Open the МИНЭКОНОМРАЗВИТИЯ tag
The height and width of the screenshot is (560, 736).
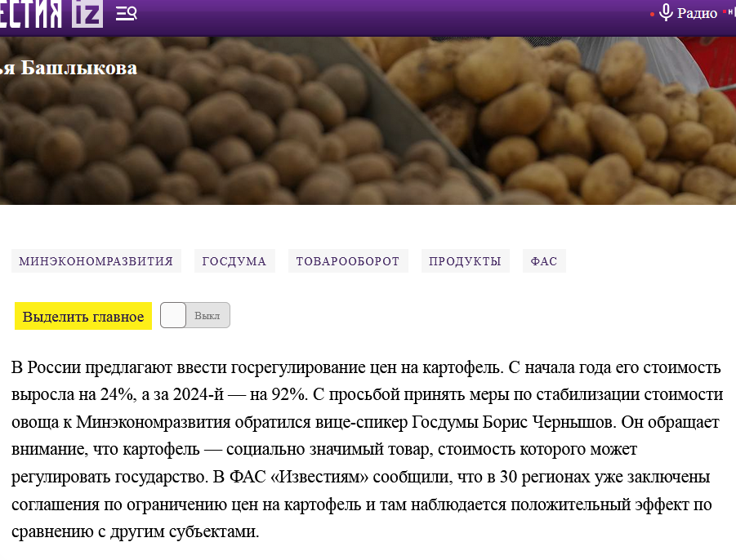(x=96, y=261)
